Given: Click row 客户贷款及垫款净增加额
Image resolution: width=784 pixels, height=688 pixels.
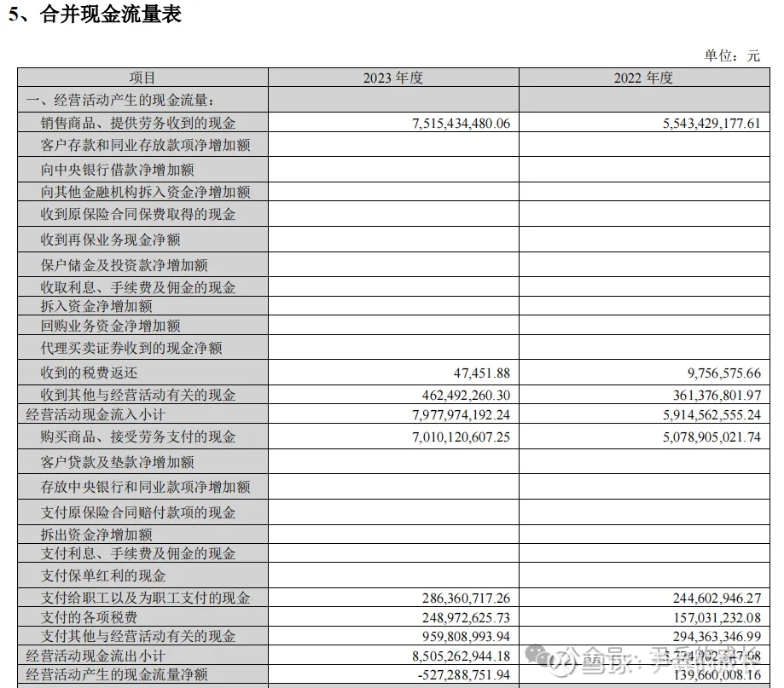Looking at the screenshot, I should click(393, 462).
